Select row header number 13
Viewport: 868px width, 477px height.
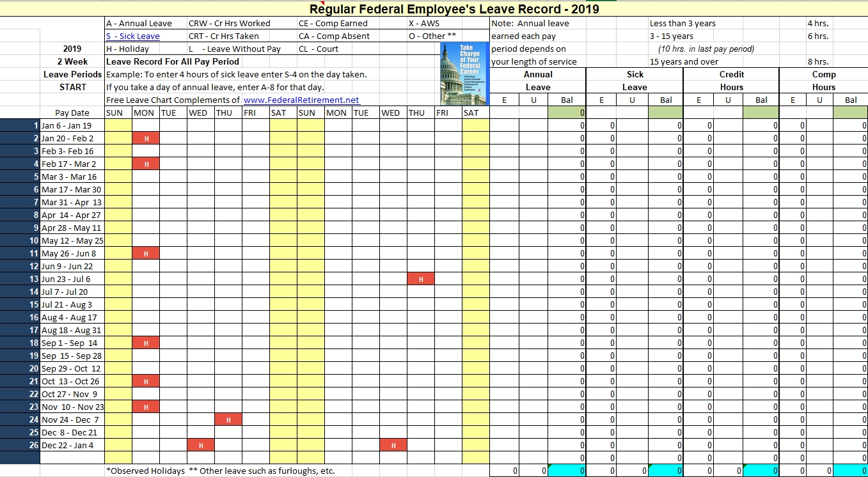20,279
